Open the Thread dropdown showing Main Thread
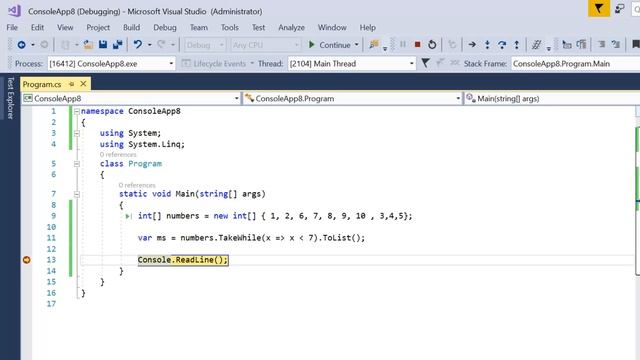640x360 pixels. tap(351, 64)
